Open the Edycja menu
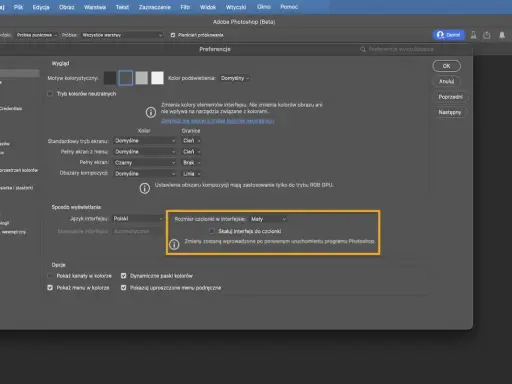The height and width of the screenshot is (384, 512). click(x=41, y=7)
